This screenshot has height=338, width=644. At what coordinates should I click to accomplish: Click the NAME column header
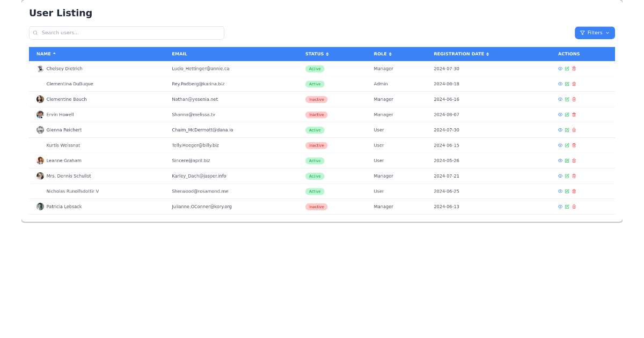44,54
